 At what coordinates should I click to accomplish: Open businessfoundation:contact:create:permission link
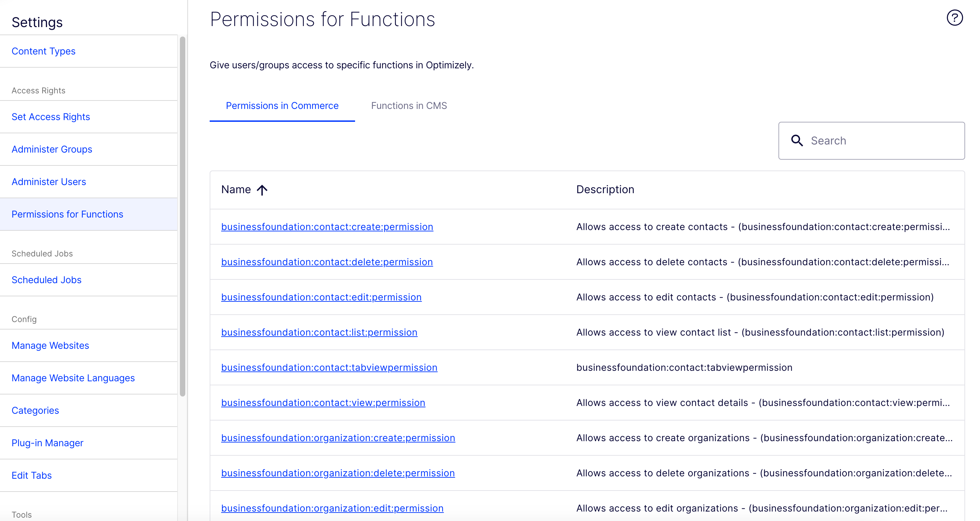327,227
